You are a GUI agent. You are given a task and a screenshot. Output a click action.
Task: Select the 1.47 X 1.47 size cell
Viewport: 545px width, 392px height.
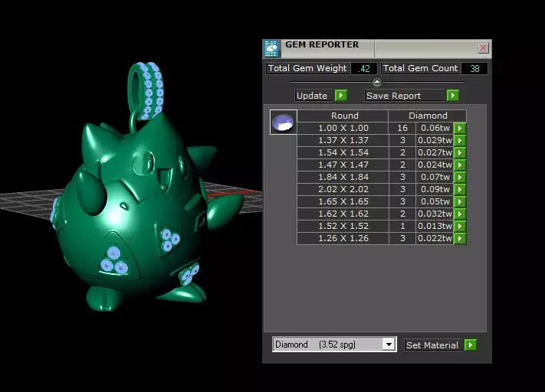coord(343,165)
